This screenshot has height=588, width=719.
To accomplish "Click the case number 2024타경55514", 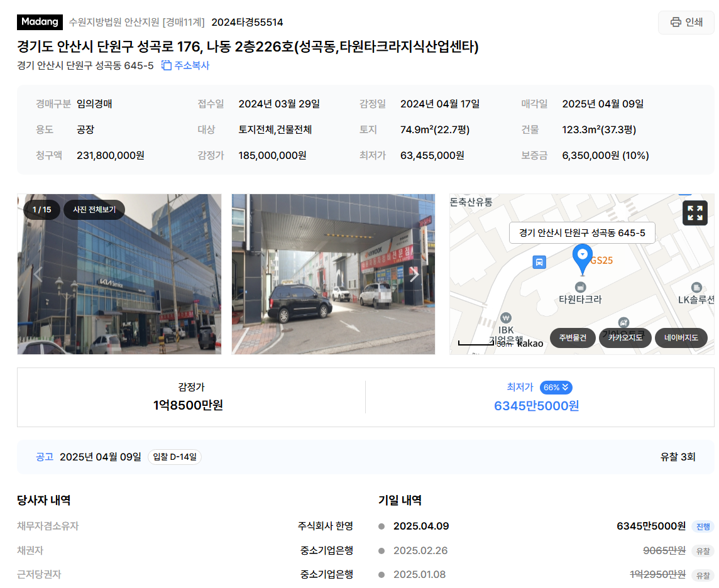I will click(x=247, y=22).
